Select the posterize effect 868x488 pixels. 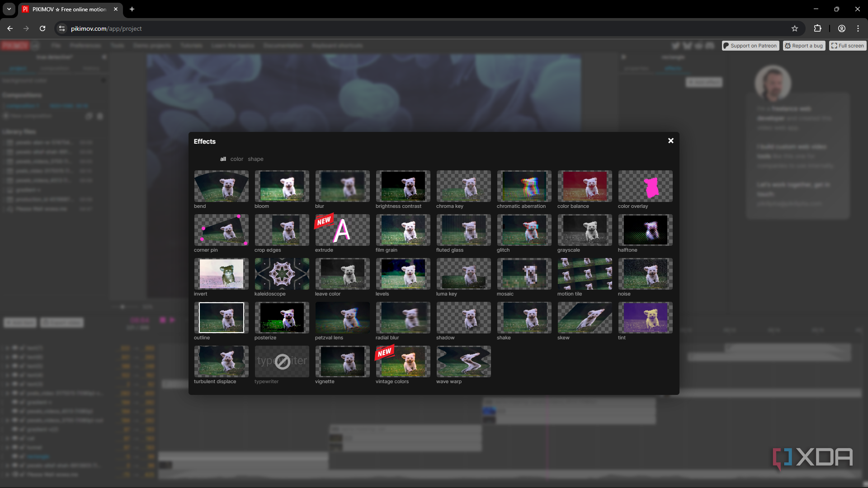tap(282, 317)
